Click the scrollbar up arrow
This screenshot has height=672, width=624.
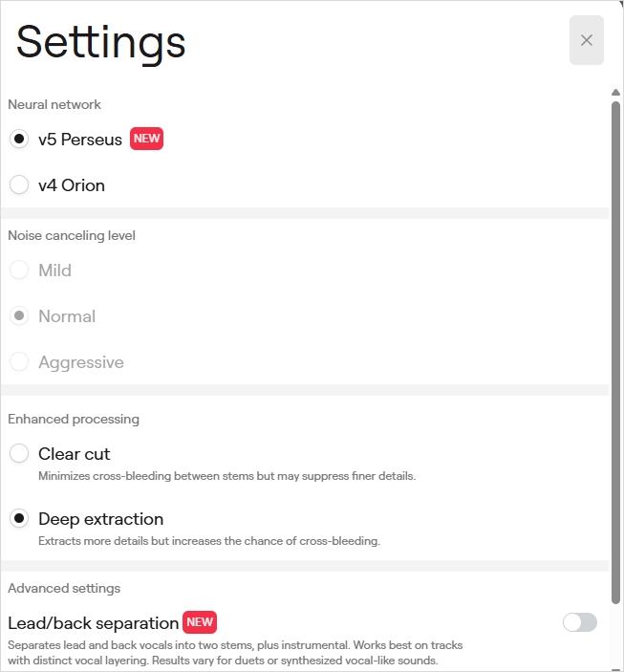pyautogui.click(x=616, y=93)
